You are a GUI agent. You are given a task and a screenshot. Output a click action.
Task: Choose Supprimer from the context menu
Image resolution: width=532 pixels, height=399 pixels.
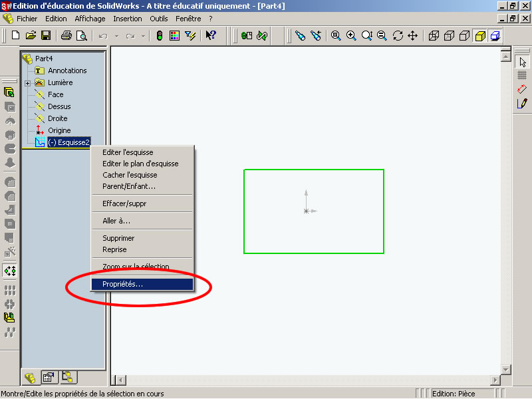click(142, 238)
